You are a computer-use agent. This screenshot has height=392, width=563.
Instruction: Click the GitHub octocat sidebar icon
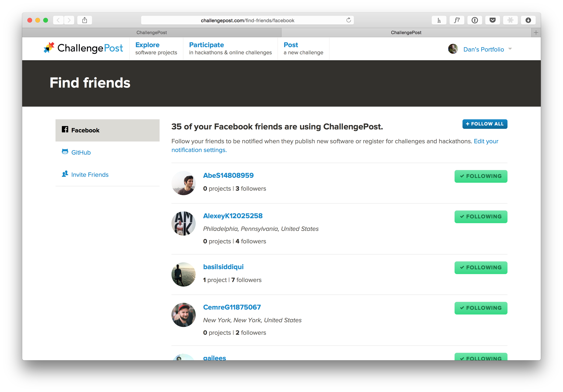click(65, 152)
